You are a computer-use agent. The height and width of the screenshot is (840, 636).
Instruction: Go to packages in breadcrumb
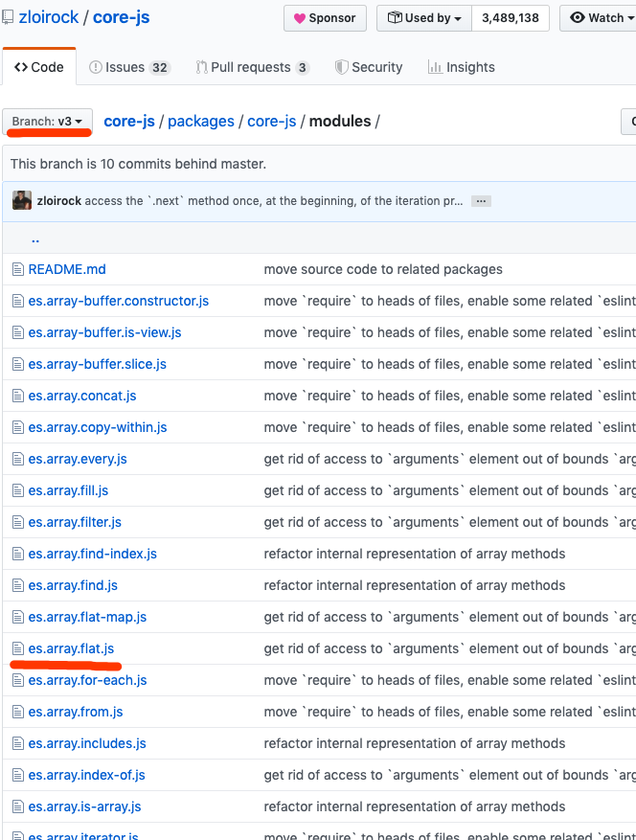(201, 121)
